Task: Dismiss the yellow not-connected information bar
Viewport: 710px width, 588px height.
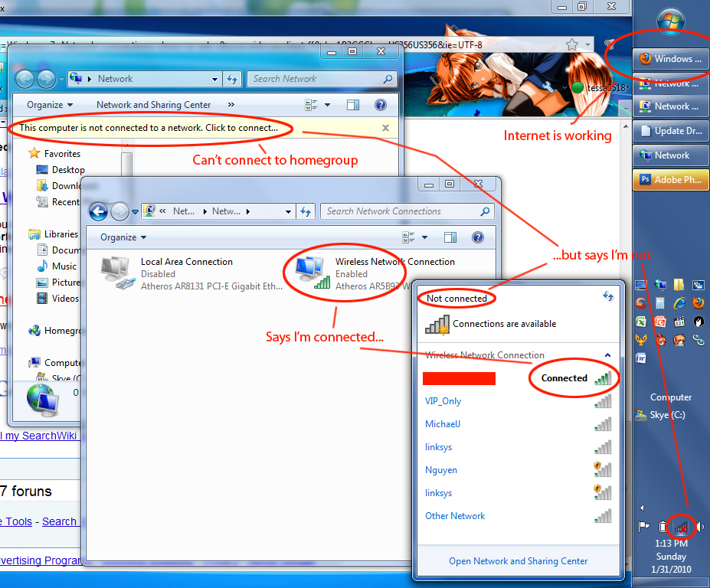Action: click(385, 128)
